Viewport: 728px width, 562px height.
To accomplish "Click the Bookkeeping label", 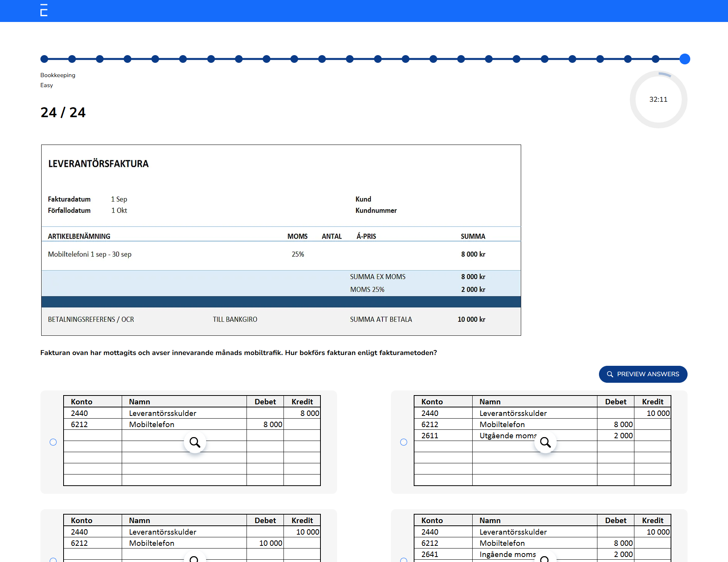I will coord(58,75).
